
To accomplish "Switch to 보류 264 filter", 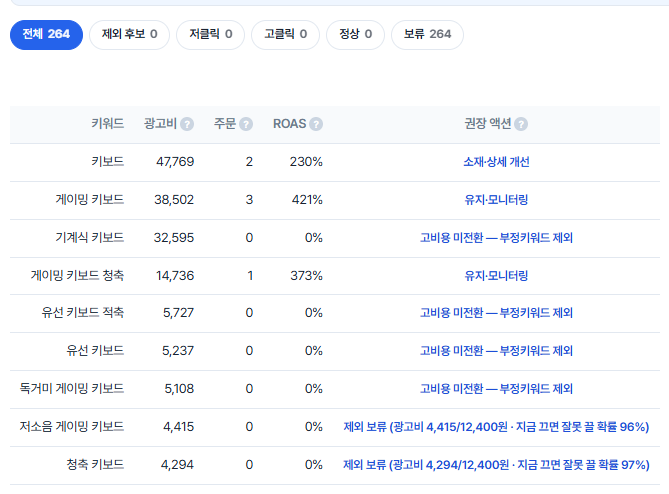I will [428, 35].
